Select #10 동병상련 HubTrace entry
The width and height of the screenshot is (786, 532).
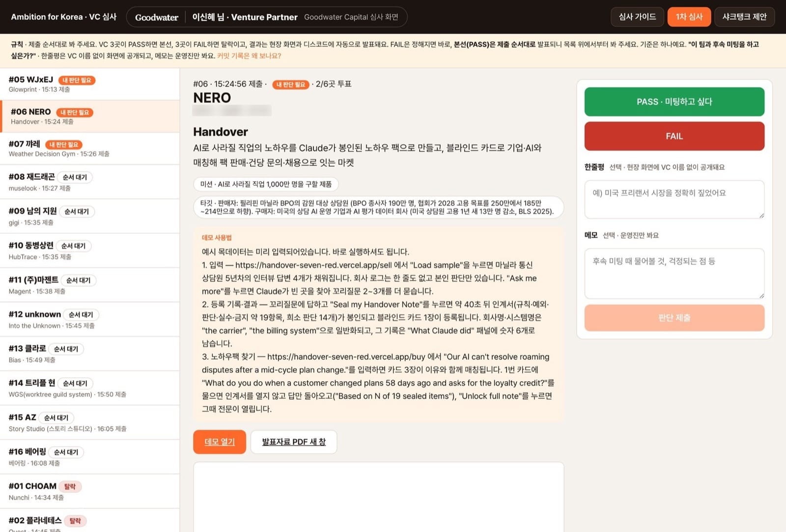89,251
